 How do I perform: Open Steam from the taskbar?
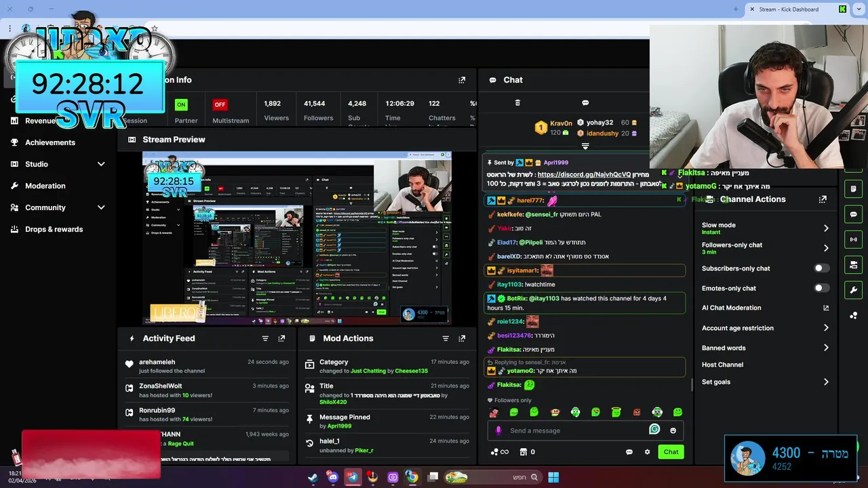(313, 477)
